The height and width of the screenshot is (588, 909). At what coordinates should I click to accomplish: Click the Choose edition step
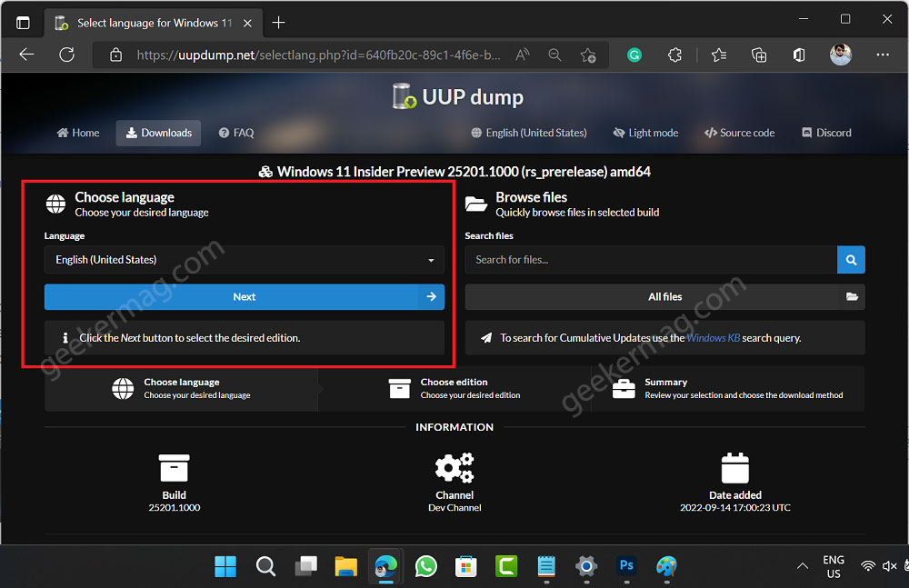454,389
